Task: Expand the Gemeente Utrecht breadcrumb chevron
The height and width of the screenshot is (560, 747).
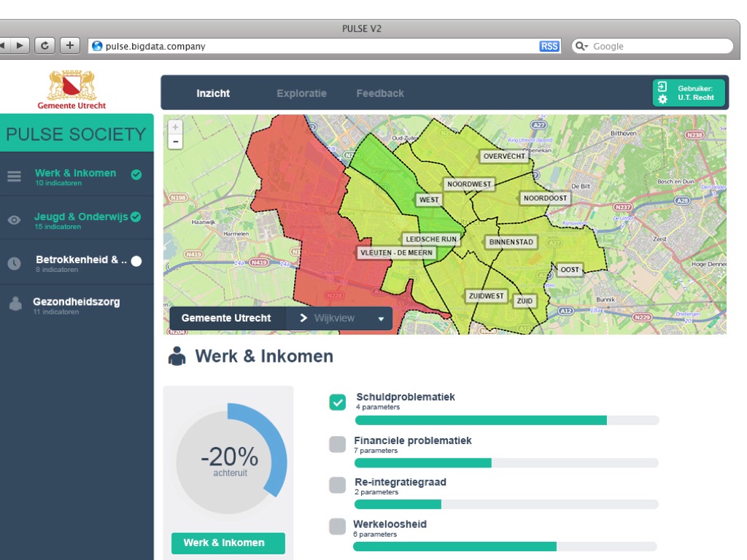Action: (x=303, y=318)
